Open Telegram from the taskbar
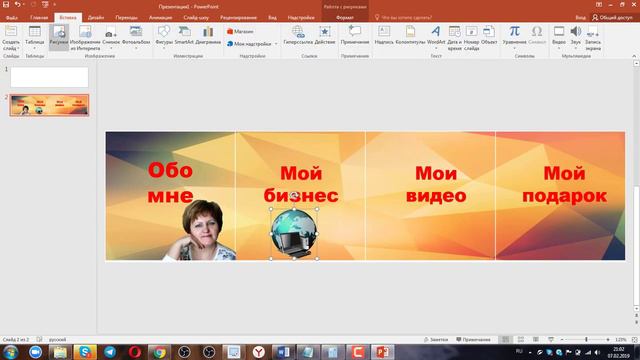Screen dimensions: 640x360 point(110,352)
